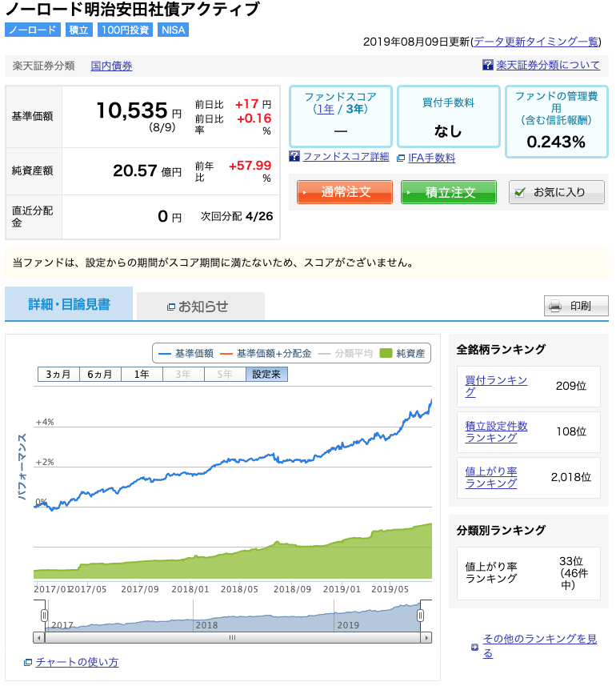Screen dimensions: 616x686
Task: Click the 2,018位 ranking value
Action: click(x=571, y=477)
